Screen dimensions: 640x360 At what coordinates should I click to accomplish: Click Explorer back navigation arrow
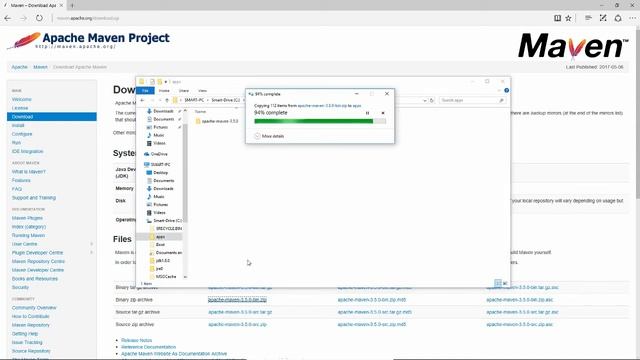pos(142,100)
